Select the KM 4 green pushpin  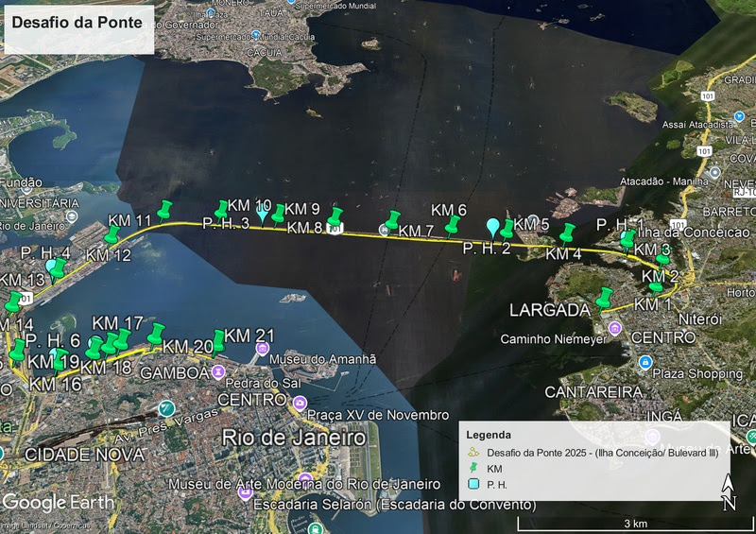[x=567, y=234]
